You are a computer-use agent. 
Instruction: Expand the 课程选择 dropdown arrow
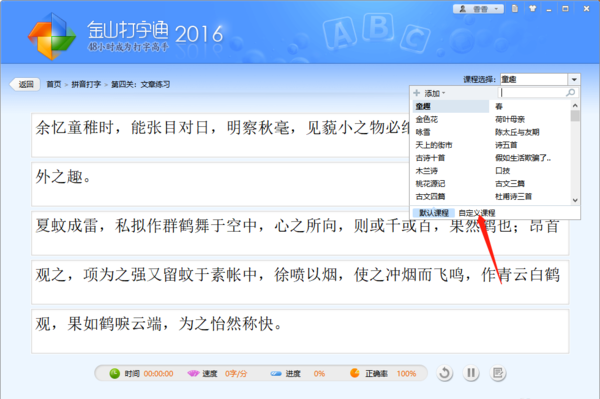click(x=574, y=80)
